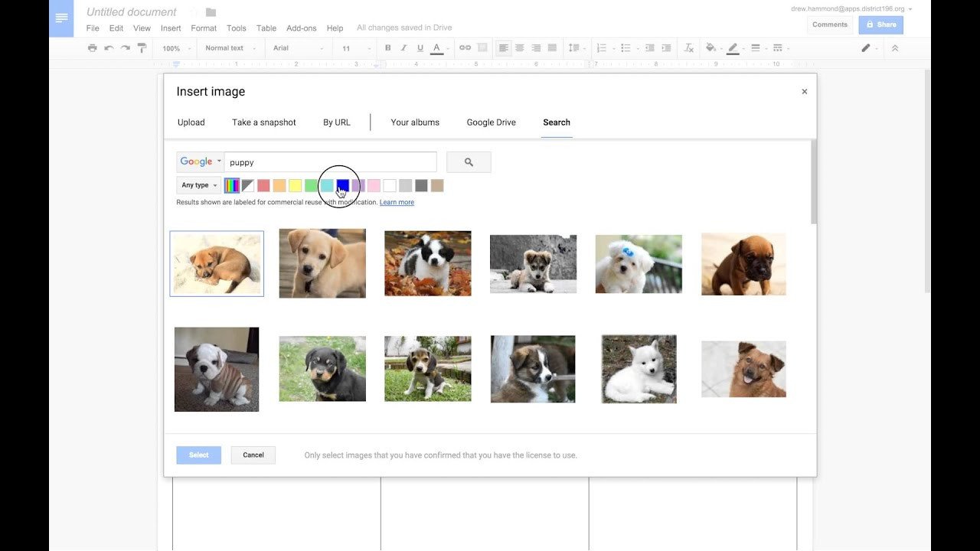Open the 100% zoom dropdown
The width and height of the screenshot is (980, 551).
point(175,48)
